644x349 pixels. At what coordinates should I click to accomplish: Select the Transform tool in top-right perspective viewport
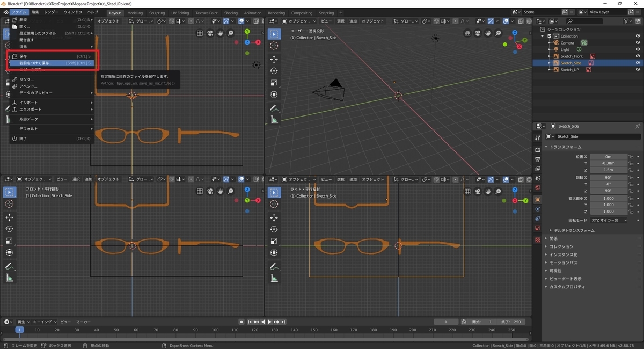[274, 94]
